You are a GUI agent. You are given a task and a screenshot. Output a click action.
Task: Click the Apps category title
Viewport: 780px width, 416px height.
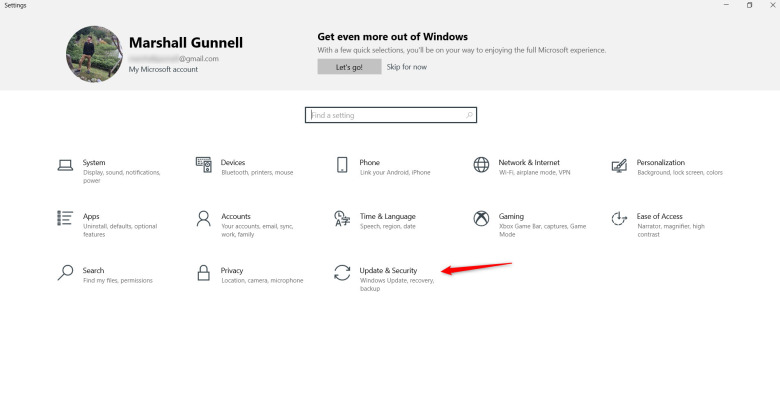tap(91, 216)
